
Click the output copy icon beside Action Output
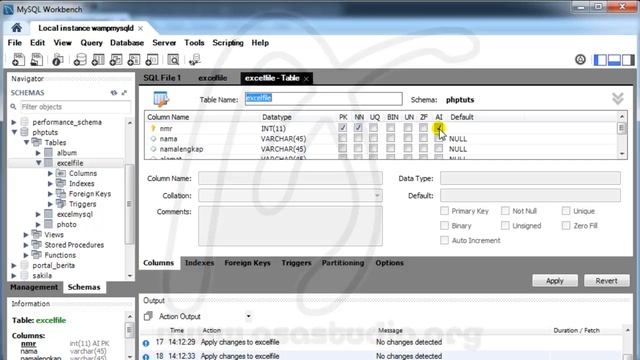148,316
